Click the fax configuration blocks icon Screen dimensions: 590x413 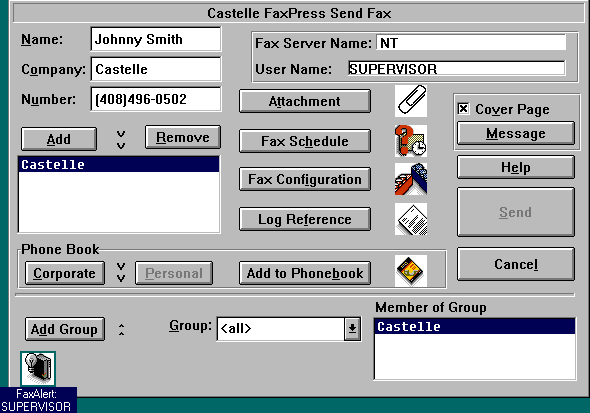point(411,179)
